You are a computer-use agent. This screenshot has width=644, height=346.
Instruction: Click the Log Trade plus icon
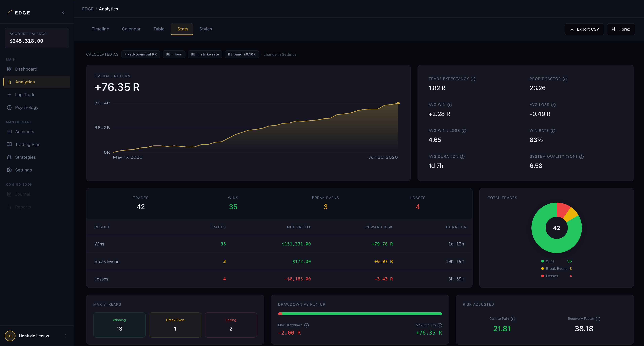pos(9,95)
